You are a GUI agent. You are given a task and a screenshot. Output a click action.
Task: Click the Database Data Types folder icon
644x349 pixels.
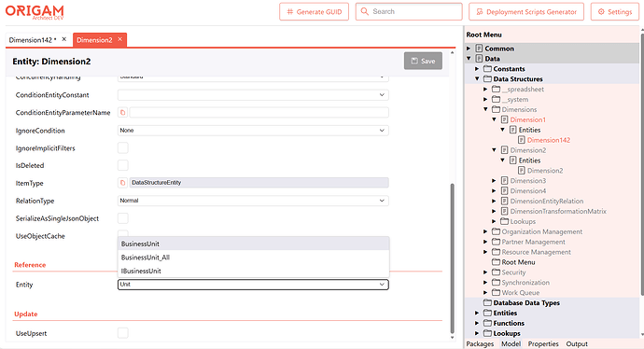tap(487, 302)
